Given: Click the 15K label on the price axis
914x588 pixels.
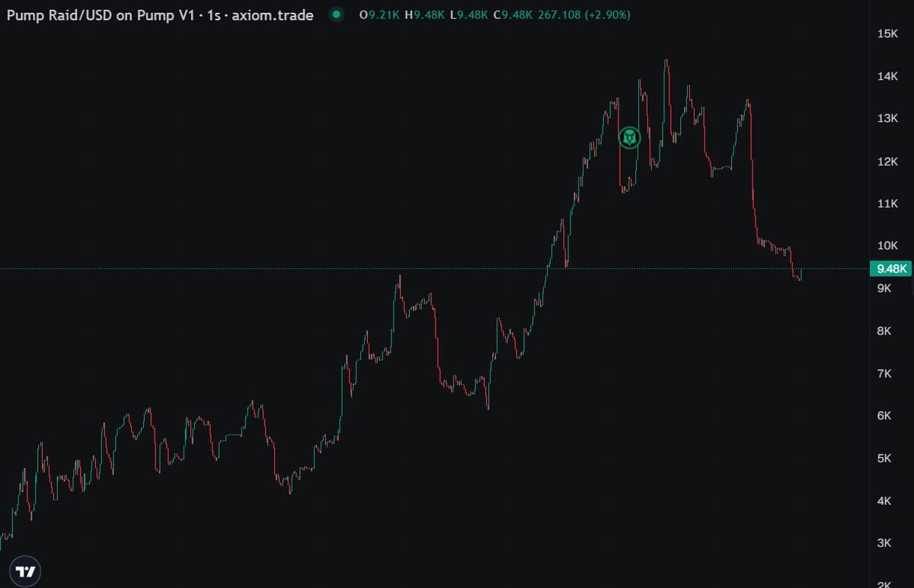Looking at the screenshot, I should tap(888, 34).
